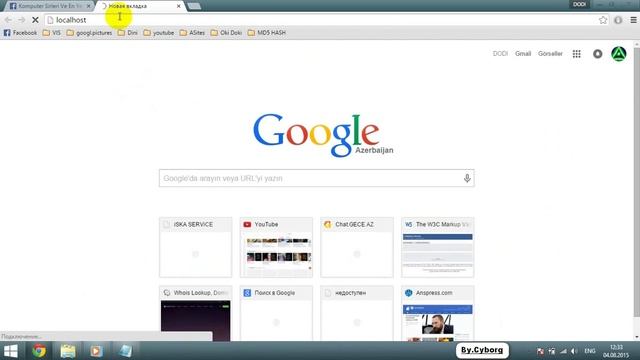The height and width of the screenshot is (360, 640).
Task: Open Chrome from the taskbar
Action: click(39, 351)
